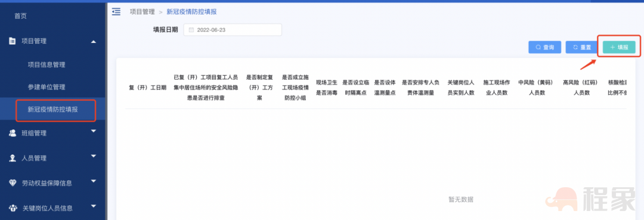Click the 劳动权益保障信息 diamond icon
This screenshot has width=644, height=220.
pyautogui.click(x=13, y=183)
